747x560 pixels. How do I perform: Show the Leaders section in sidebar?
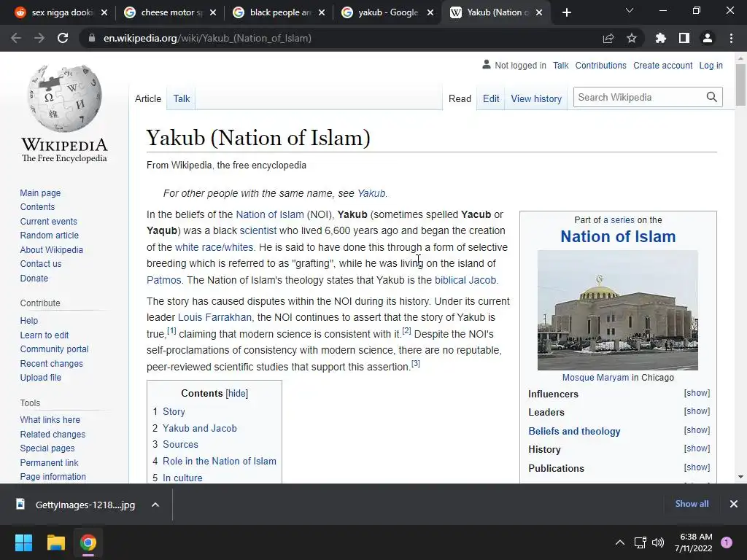697,411
